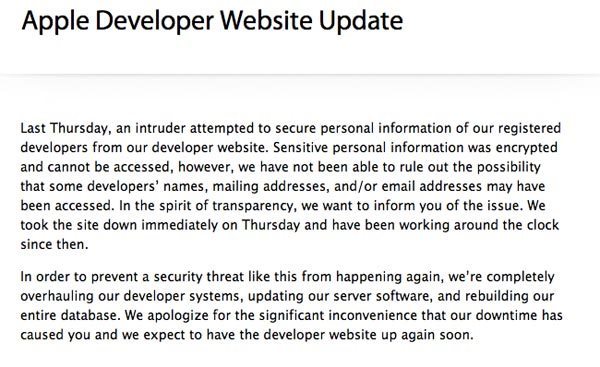Click the phrase 'entire database'
Screen dimensions: 600x367
point(70,315)
